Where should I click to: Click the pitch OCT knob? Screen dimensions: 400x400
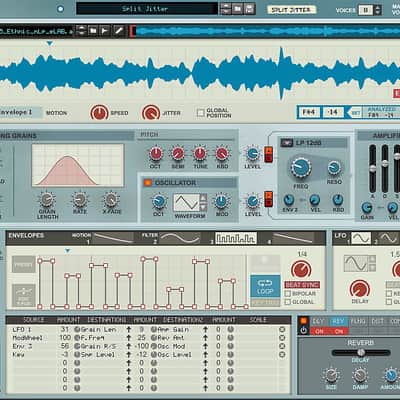click(x=156, y=154)
